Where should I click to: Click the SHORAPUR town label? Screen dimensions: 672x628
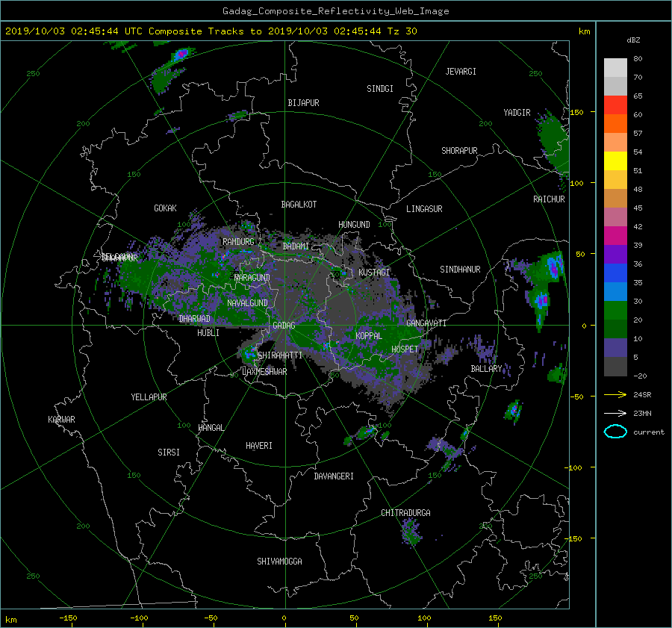[459, 151]
